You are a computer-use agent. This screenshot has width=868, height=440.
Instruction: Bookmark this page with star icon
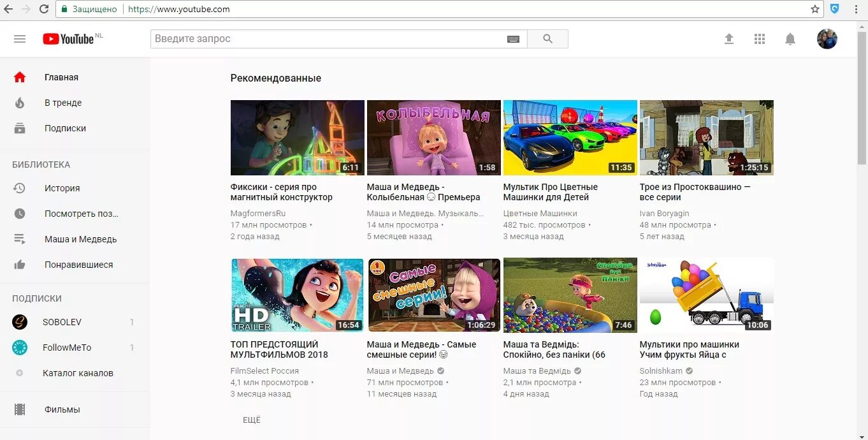pos(815,9)
